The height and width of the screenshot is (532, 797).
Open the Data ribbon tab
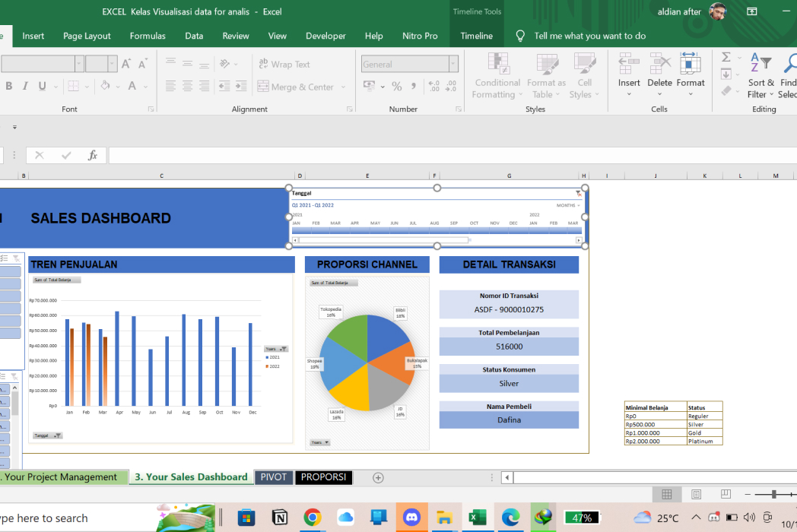[x=194, y=36]
